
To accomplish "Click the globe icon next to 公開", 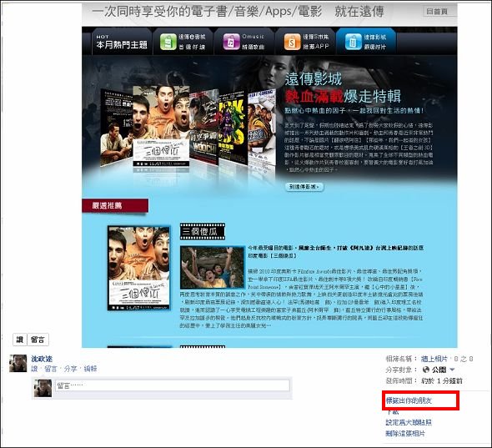I will click(426, 370).
